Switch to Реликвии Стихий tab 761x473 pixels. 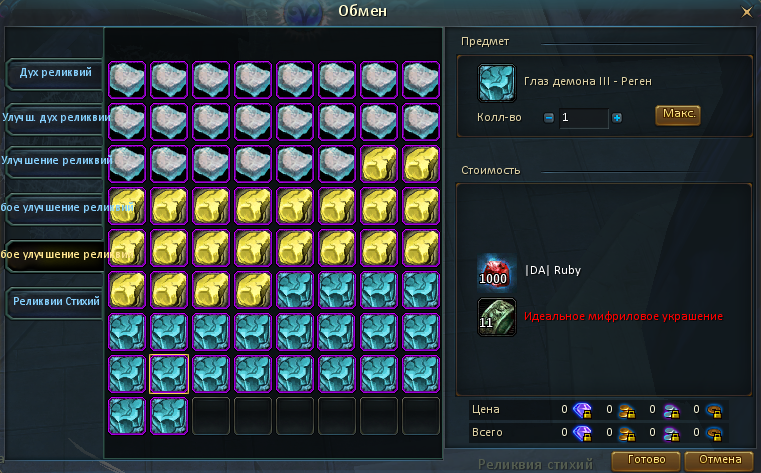coord(55,302)
